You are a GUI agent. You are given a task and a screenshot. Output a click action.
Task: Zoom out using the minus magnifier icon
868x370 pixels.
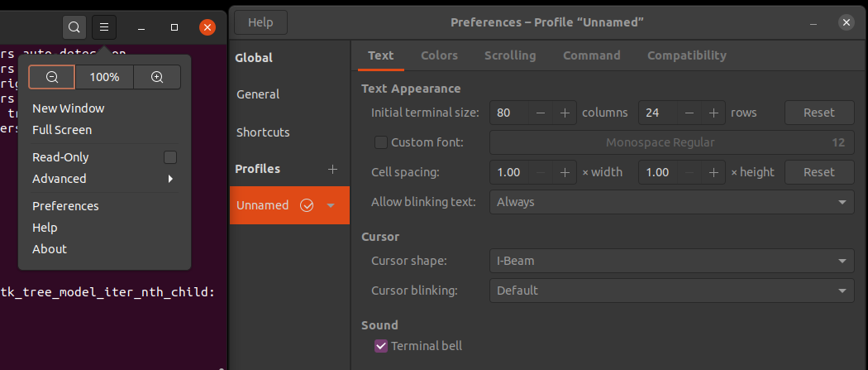pos(52,77)
